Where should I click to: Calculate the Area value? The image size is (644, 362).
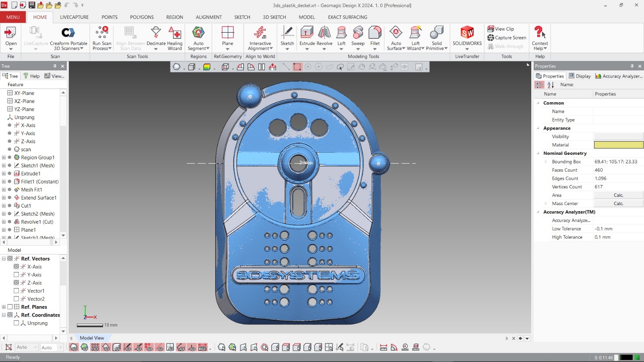coord(619,195)
